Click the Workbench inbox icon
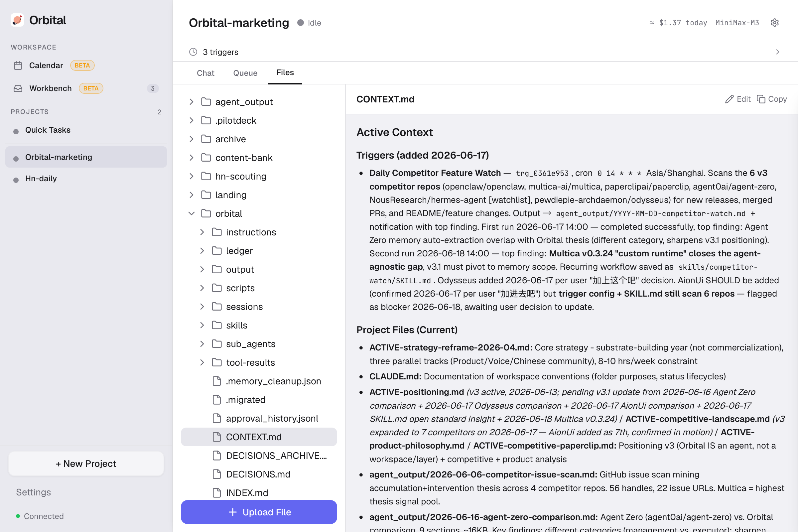Screen dimensions: 798x532 [x=18, y=88]
